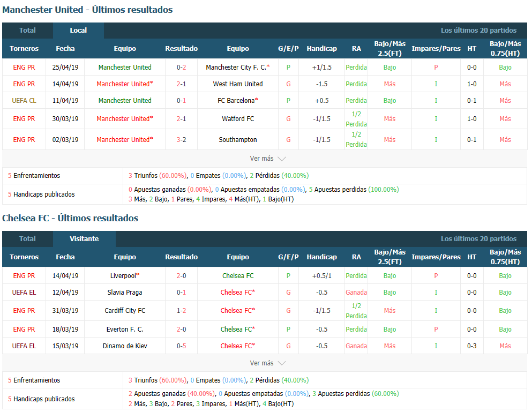
Task: Select the 1/2 Perdida cell in Watford row
Action: click(x=356, y=119)
